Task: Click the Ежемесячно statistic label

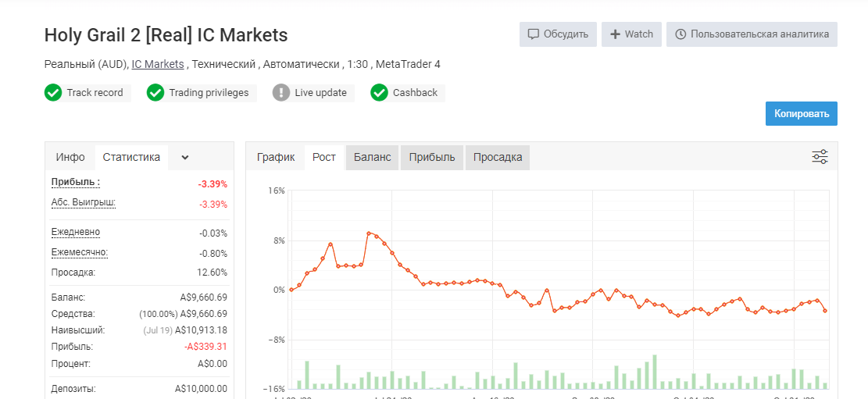Action: tap(80, 252)
